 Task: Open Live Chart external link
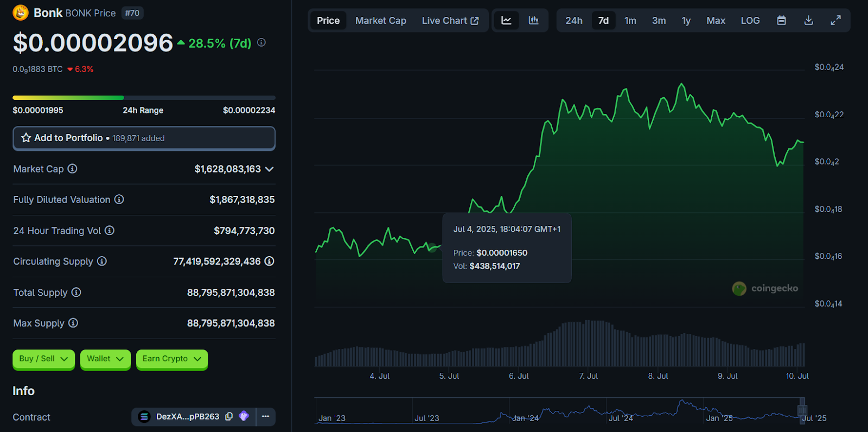coord(450,21)
